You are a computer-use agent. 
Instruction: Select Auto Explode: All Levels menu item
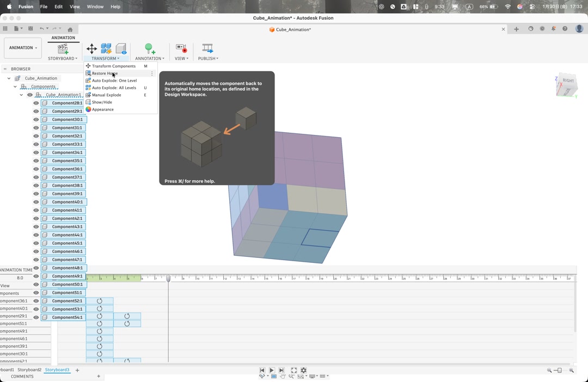tap(114, 88)
